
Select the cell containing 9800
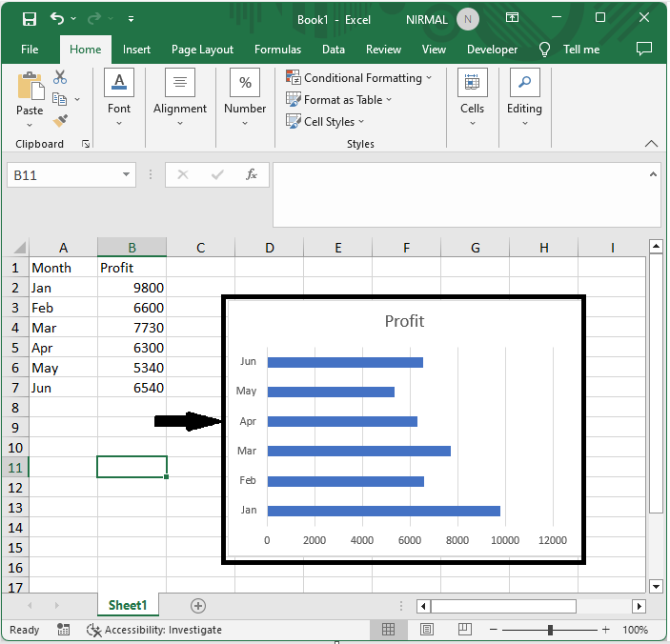coord(132,288)
